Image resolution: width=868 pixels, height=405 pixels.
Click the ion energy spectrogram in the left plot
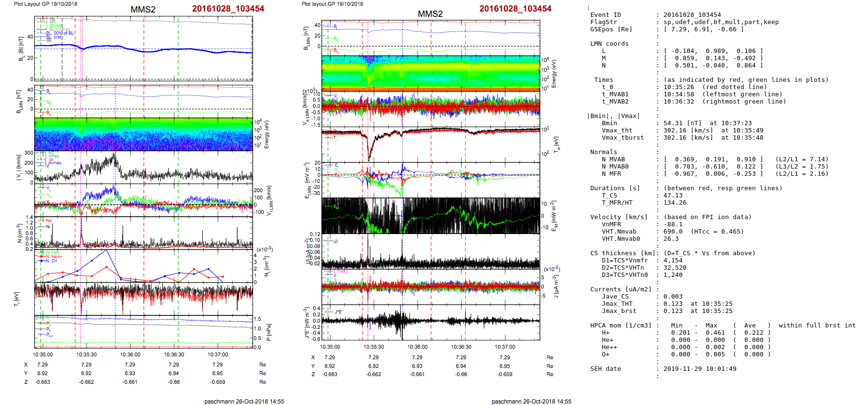143,134
